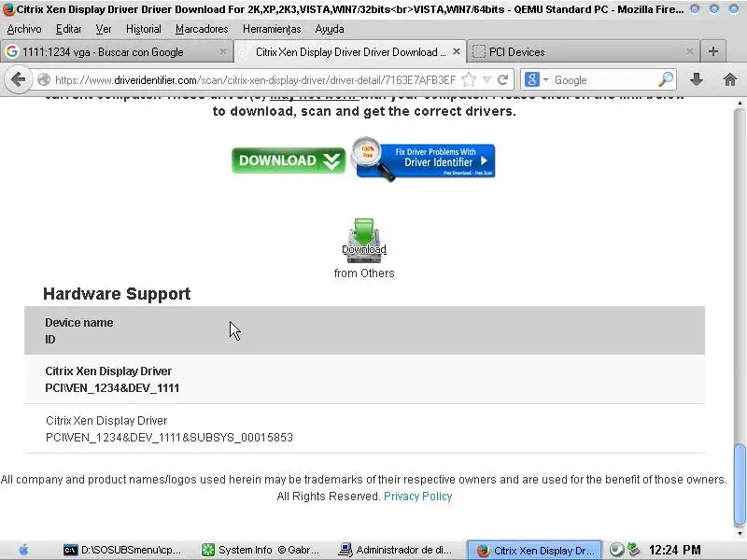This screenshot has width=747, height=560.
Task: Click the Download from Others icon
Action: (364, 241)
